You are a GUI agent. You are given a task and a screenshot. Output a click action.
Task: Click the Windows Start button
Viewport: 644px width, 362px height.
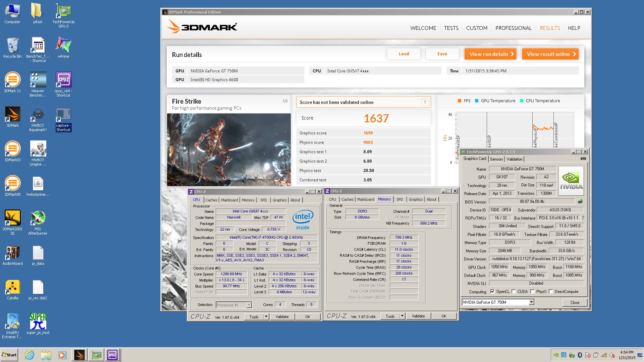[9, 355]
